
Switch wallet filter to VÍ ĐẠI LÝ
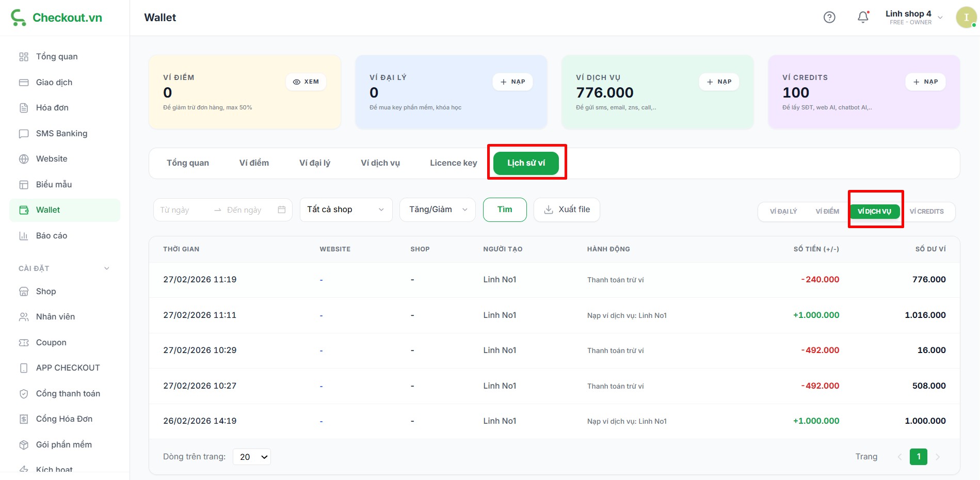tap(783, 212)
